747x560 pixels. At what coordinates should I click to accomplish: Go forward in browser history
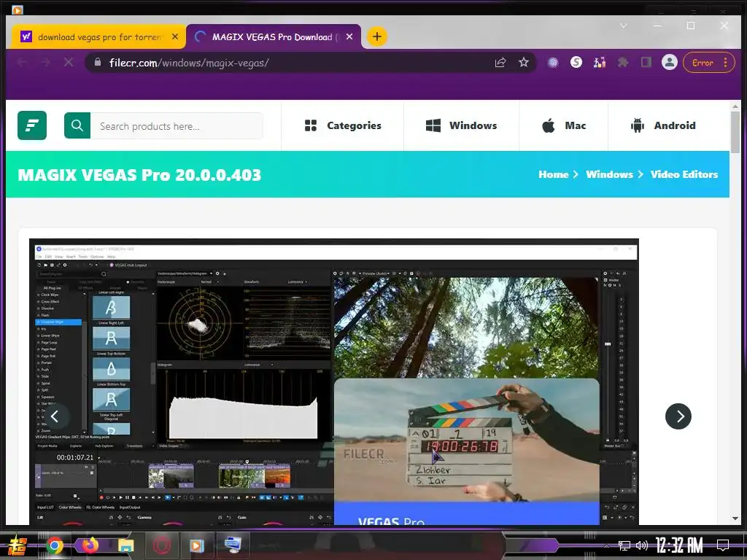[45, 63]
